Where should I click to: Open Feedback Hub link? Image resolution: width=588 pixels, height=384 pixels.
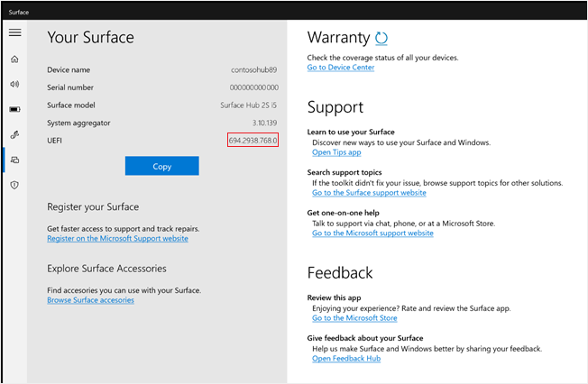click(x=346, y=359)
